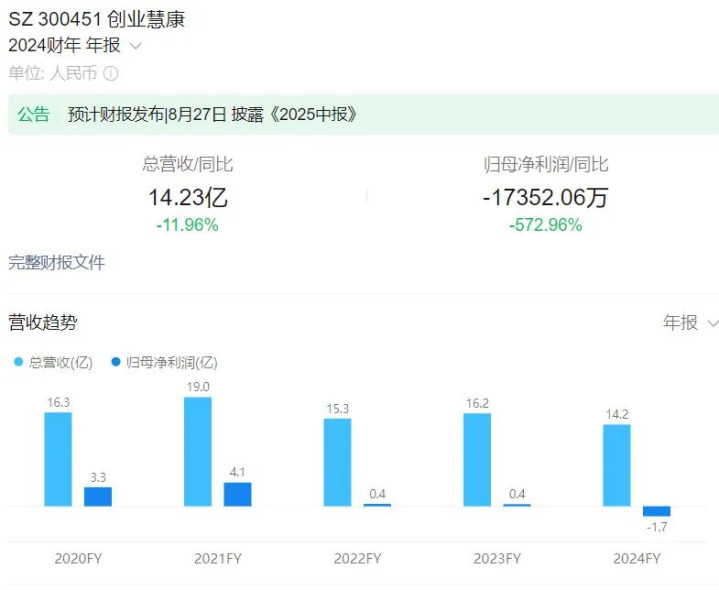Click the 归母净利润/同比 heading
Screen dimensions: 719x590
(x=546, y=164)
